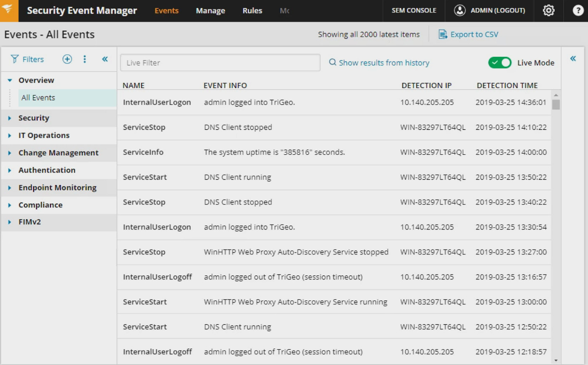Image resolution: width=588 pixels, height=365 pixels.
Task: Open the filters three-dot options menu
Action: 85,59
